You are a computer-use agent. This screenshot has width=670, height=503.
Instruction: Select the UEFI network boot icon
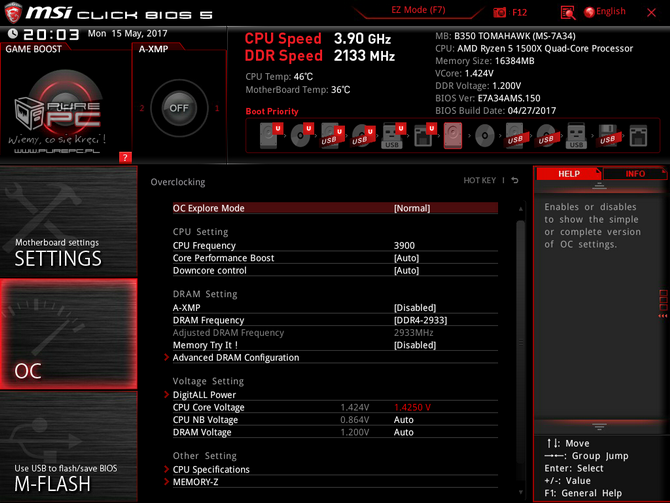(x=424, y=135)
